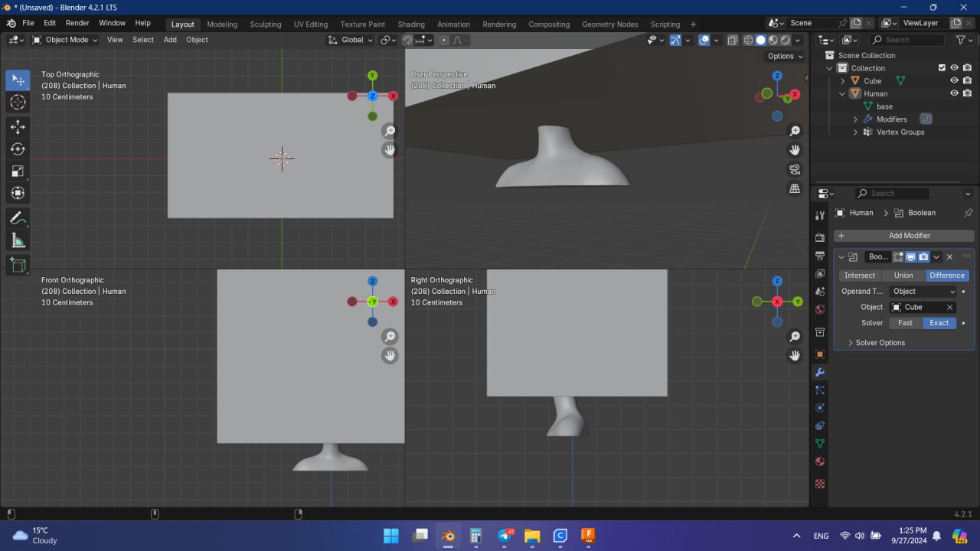Open the Object Data properties green triangle tab

click(820, 444)
